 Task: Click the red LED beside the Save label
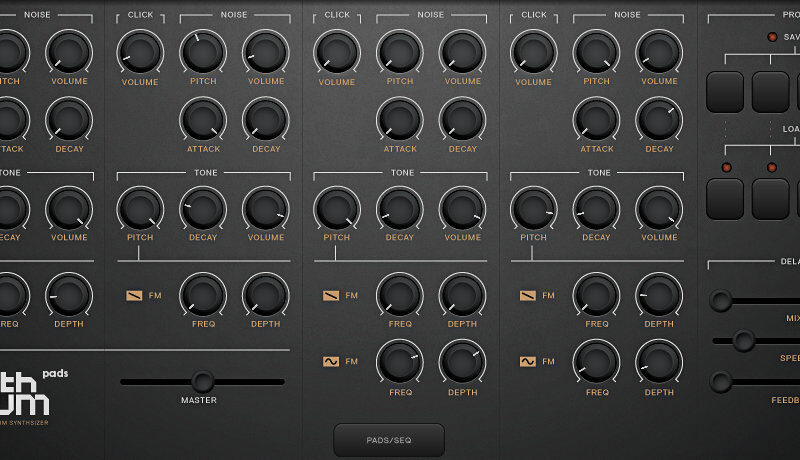click(771, 37)
